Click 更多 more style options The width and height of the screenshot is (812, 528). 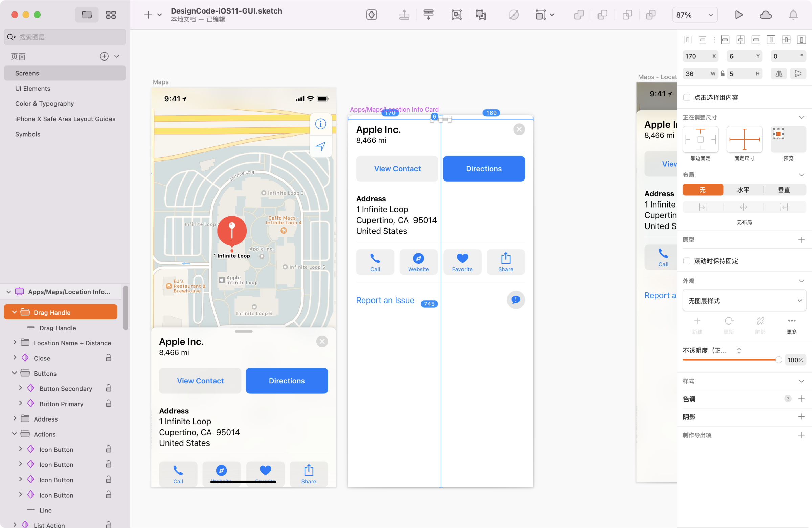(791, 326)
